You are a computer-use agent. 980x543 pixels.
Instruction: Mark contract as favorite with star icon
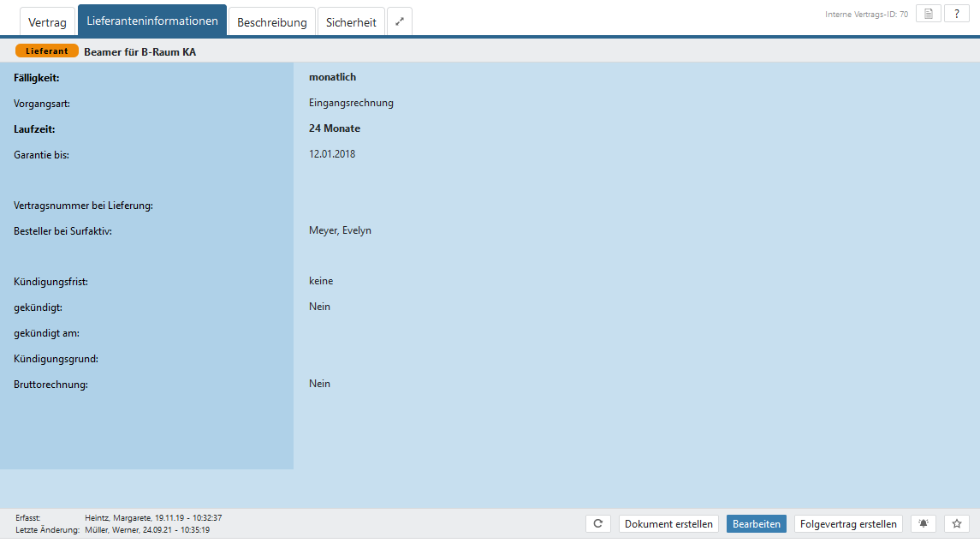tap(957, 523)
